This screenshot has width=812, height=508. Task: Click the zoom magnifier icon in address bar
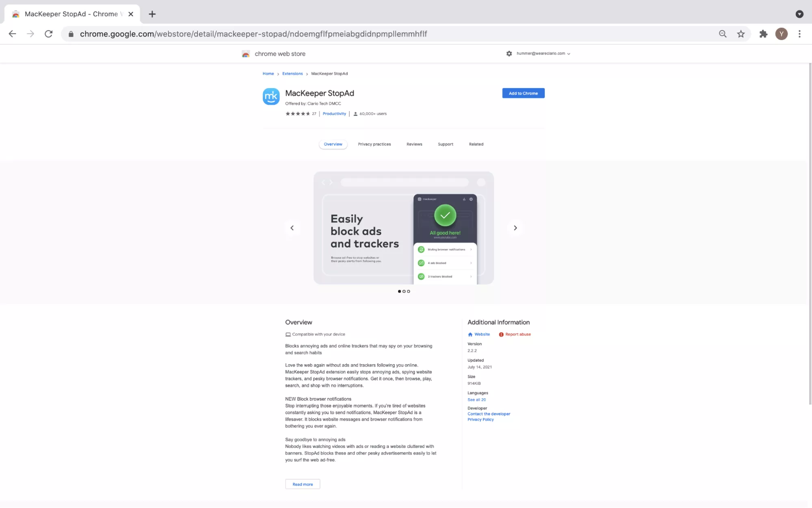pos(723,34)
